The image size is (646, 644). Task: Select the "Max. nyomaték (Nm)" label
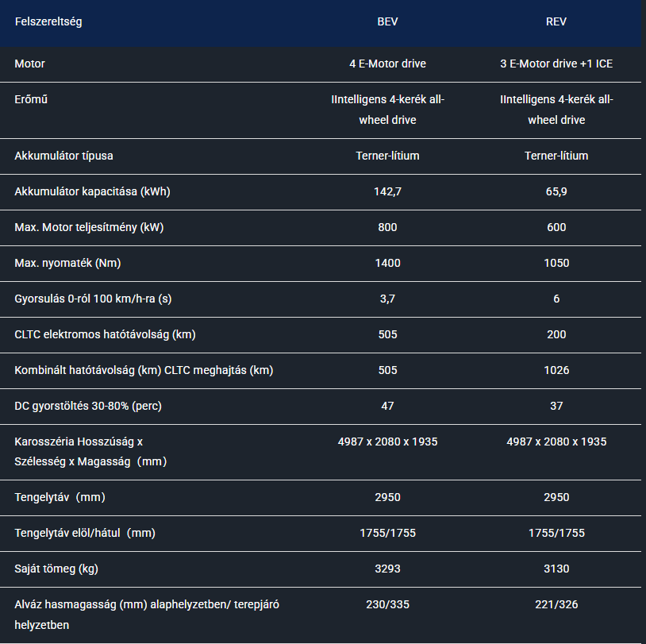pos(67,263)
